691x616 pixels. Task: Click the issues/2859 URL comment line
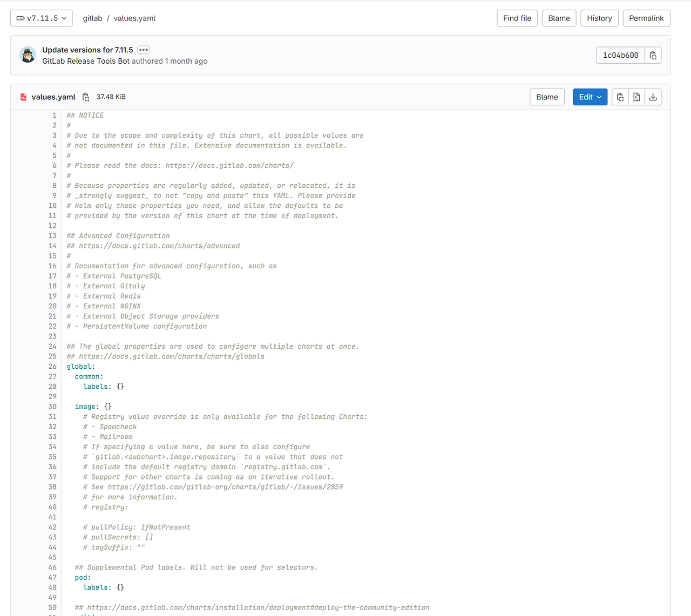tap(213, 487)
